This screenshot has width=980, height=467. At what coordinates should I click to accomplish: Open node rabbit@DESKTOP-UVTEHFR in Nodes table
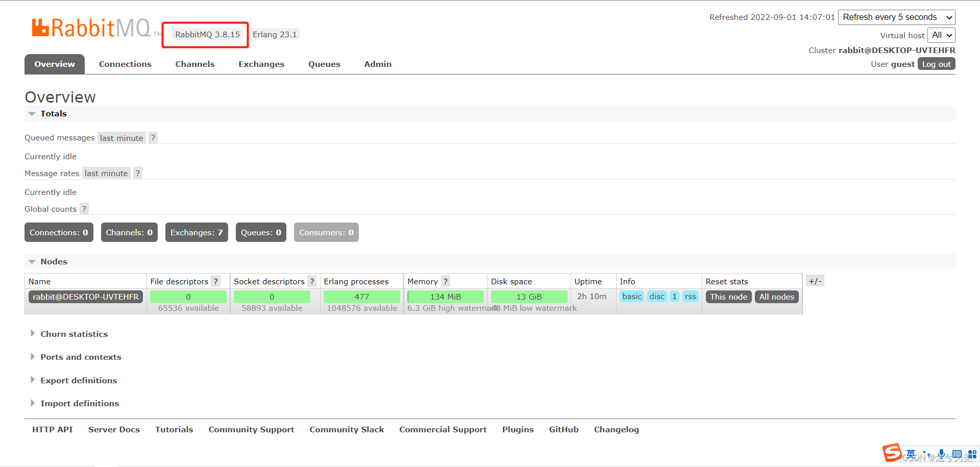point(86,297)
